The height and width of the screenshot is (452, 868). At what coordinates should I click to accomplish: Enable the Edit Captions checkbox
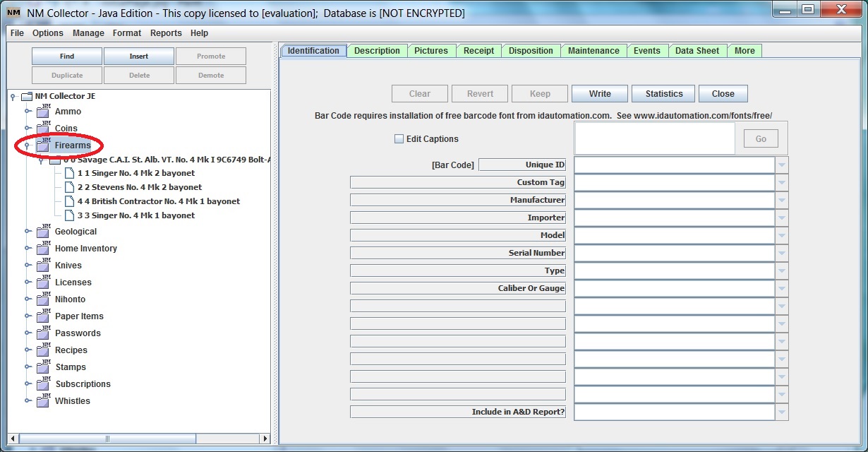(399, 138)
